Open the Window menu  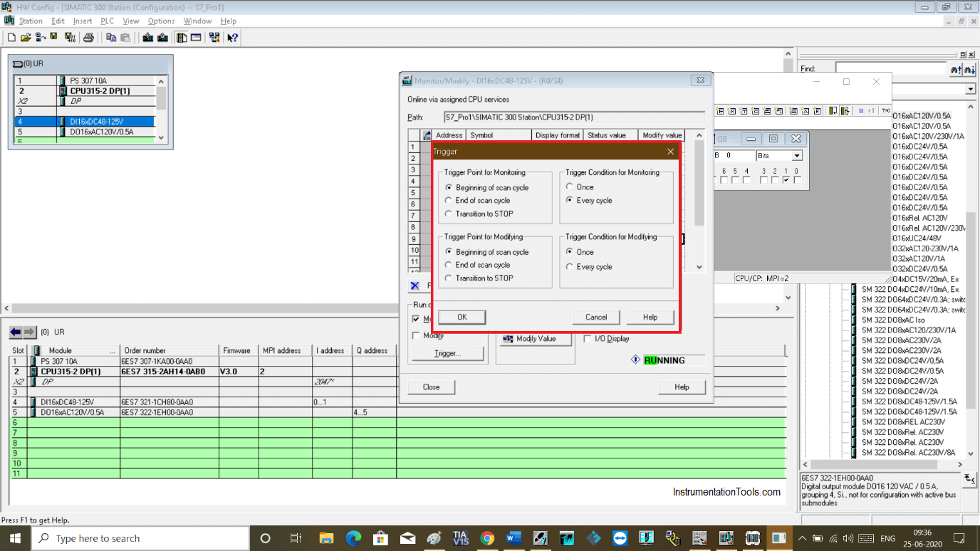coord(197,21)
